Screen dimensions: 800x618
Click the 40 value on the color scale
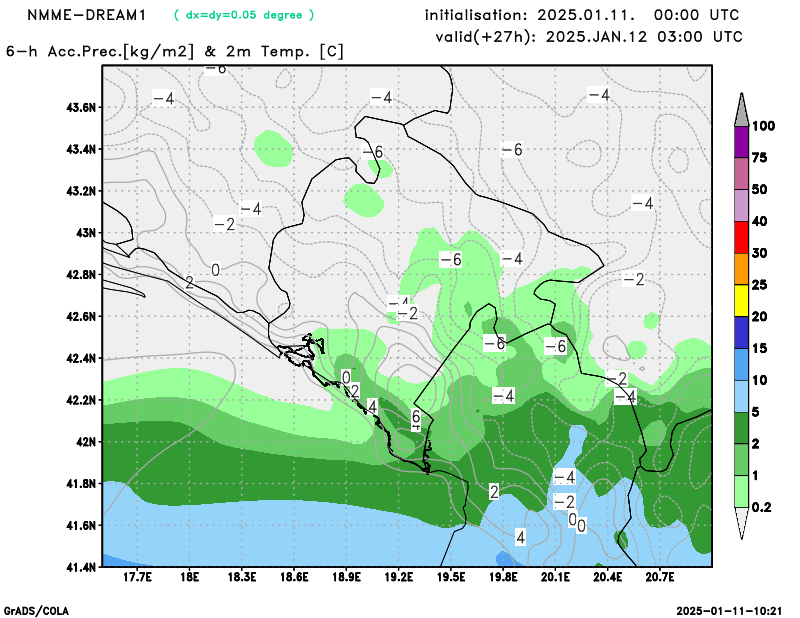tap(760, 221)
